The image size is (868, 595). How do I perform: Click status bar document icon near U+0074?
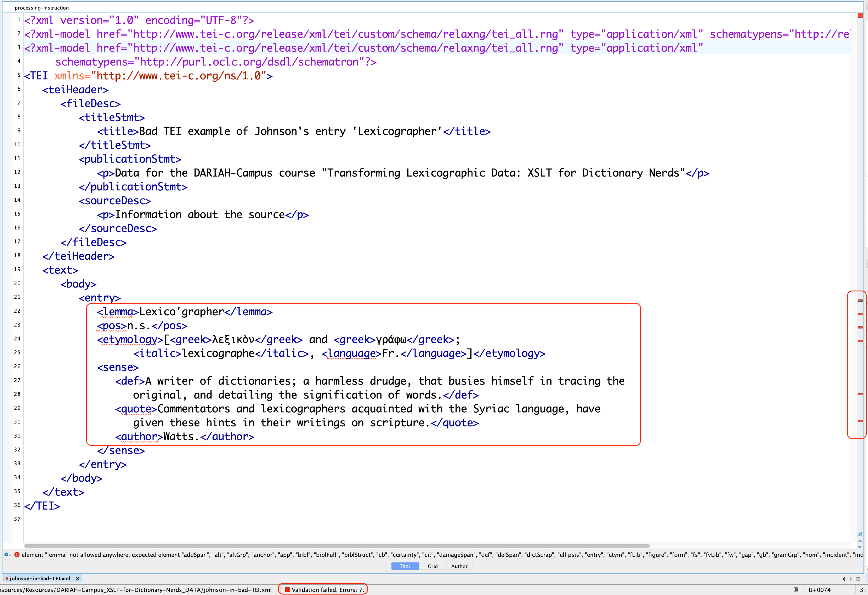coord(795,590)
